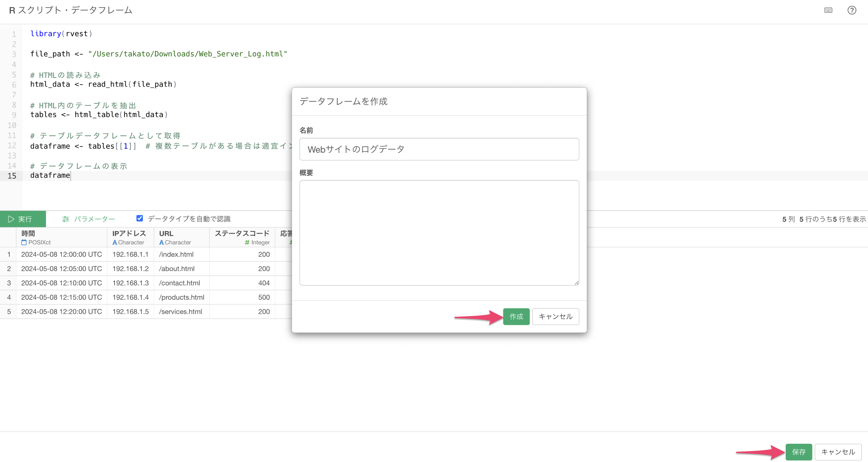Click the help question mark icon
868x462 pixels.
(x=851, y=10)
